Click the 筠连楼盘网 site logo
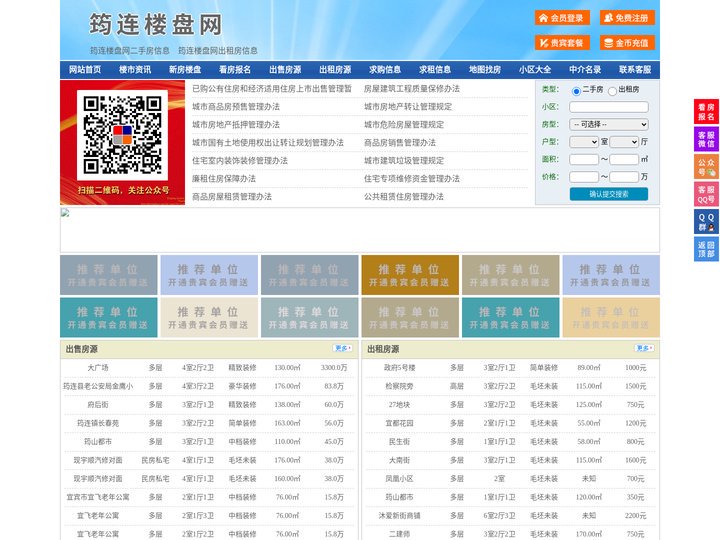Viewport: 720px width, 540px height. [156, 24]
